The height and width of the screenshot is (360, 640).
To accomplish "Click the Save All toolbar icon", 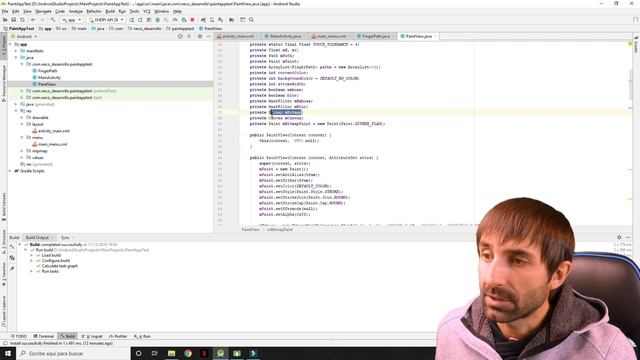I will [x=13, y=20].
